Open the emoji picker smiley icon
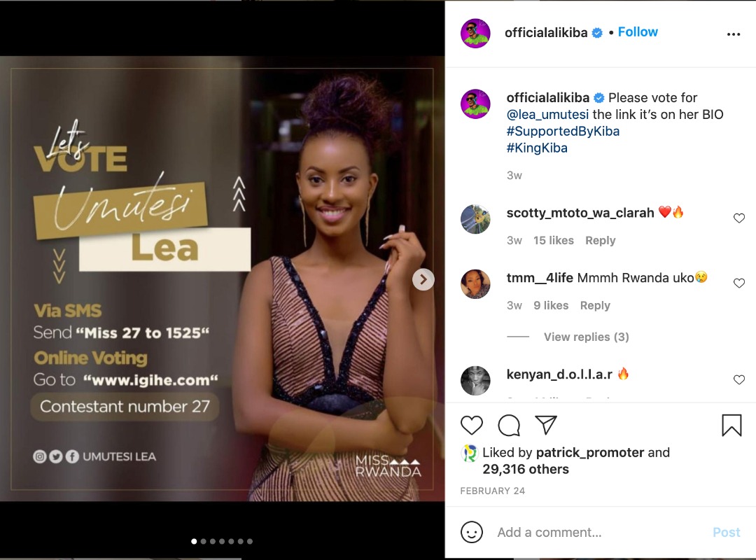The height and width of the screenshot is (560, 756). pyautogui.click(x=472, y=532)
